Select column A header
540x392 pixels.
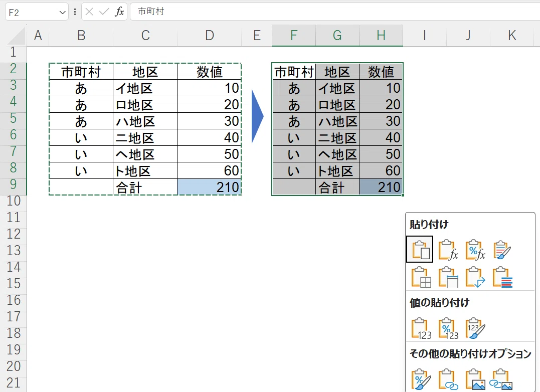coord(38,36)
